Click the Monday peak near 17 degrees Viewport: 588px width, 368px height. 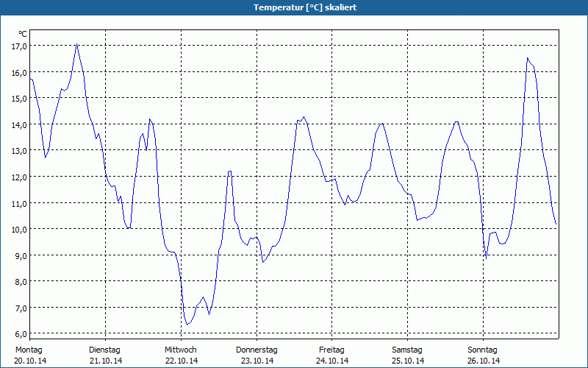76,44
